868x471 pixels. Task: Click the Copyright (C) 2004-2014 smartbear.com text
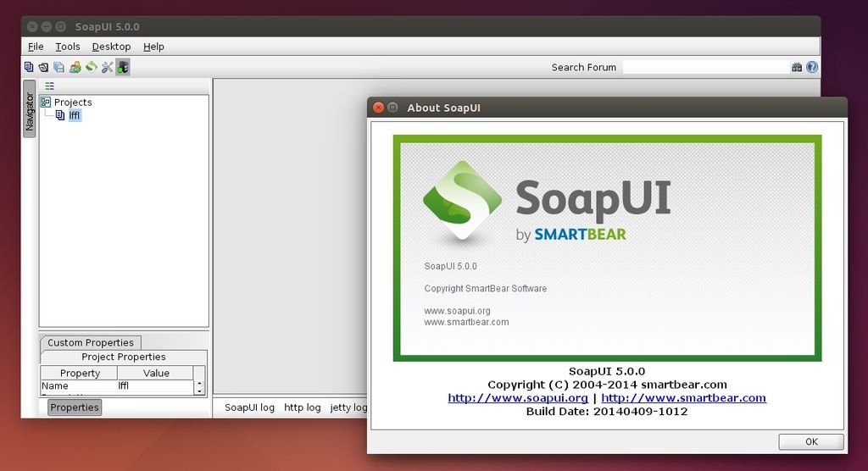pyautogui.click(x=607, y=385)
